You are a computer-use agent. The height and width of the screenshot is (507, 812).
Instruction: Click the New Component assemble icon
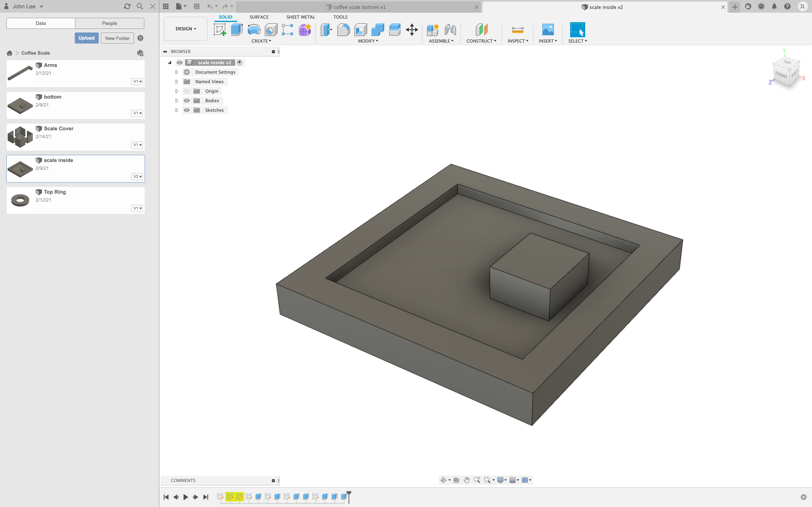pos(433,30)
